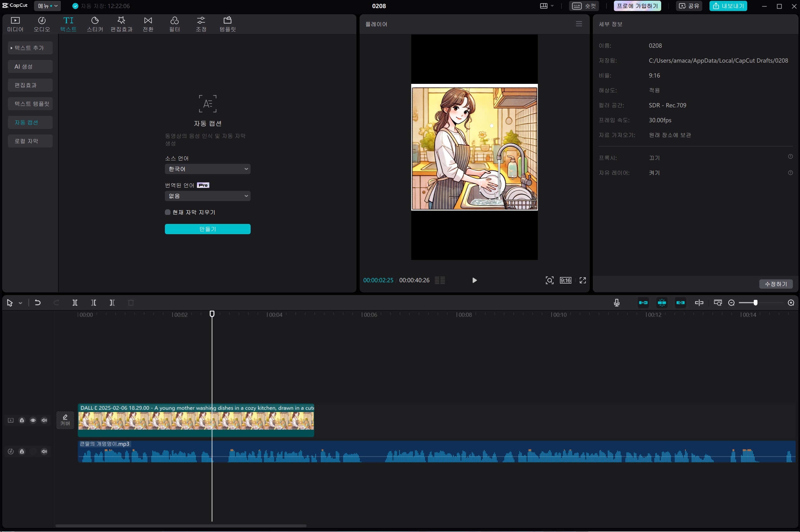Click the 만들기 create button
This screenshot has width=800, height=532.
pyautogui.click(x=208, y=229)
